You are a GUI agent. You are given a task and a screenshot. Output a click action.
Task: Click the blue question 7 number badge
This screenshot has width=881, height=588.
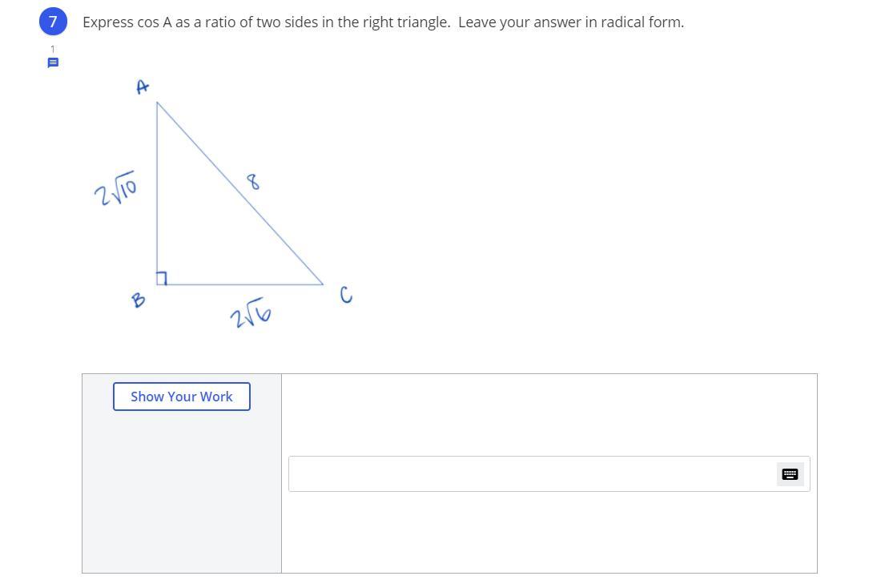point(53,22)
